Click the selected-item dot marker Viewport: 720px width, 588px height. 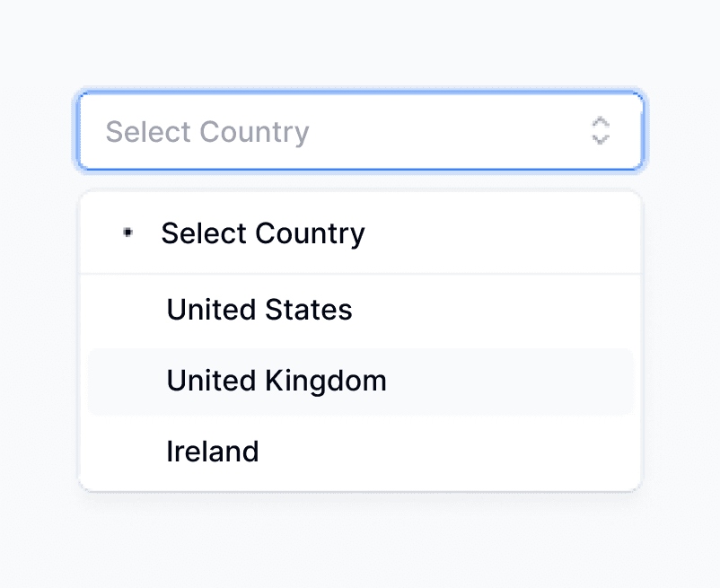[127, 233]
